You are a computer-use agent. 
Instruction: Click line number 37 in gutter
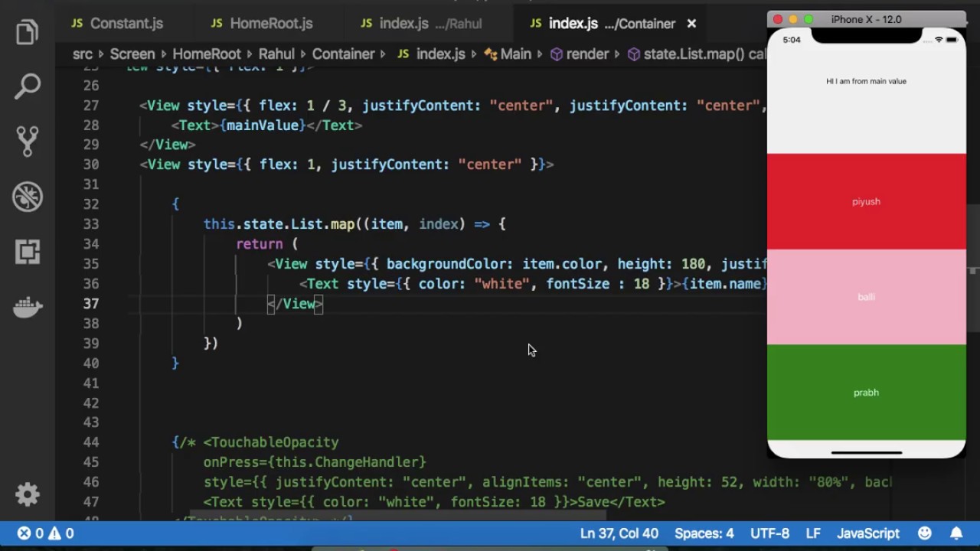pos(91,304)
